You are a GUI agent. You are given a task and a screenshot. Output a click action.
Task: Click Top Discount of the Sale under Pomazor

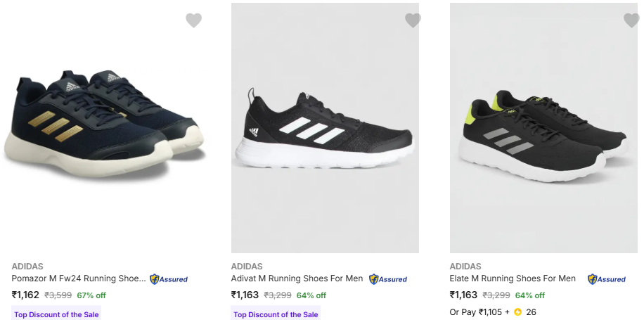(57, 314)
